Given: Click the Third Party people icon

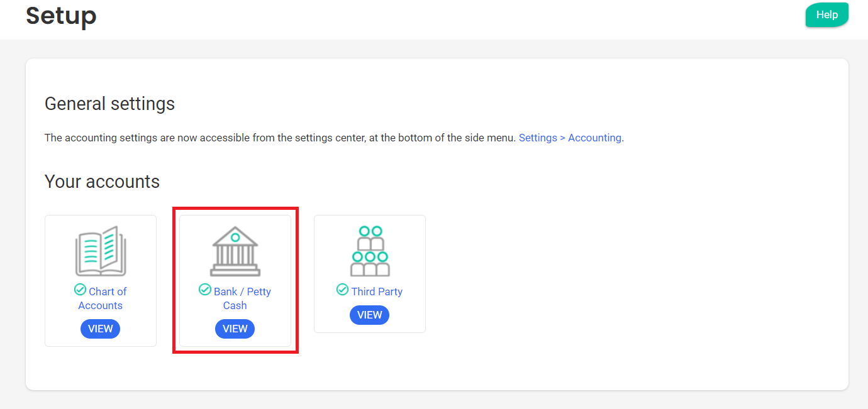Looking at the screenshot, I should 370,251.
